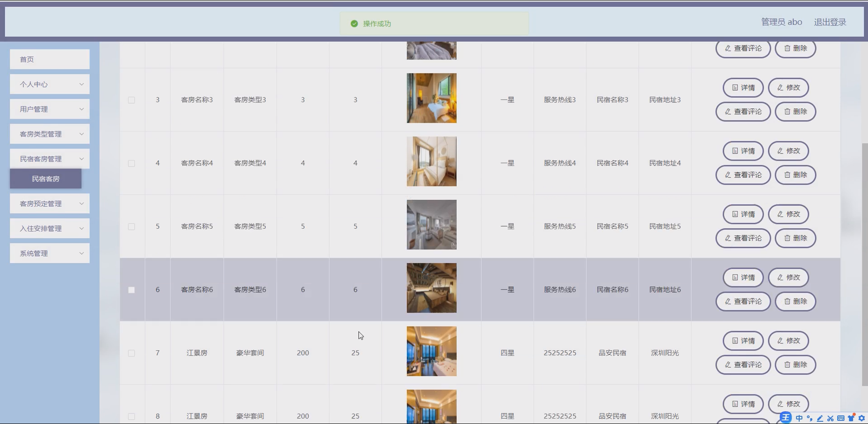This screenshot has width=868, height=424.
Task: Select checkbox for row 7
Action: coord(132,353)
